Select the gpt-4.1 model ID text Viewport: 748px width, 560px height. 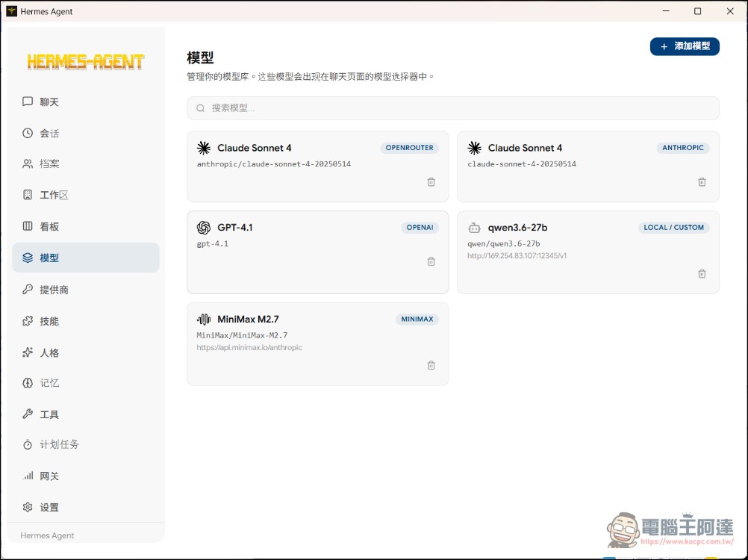(213, 243)
